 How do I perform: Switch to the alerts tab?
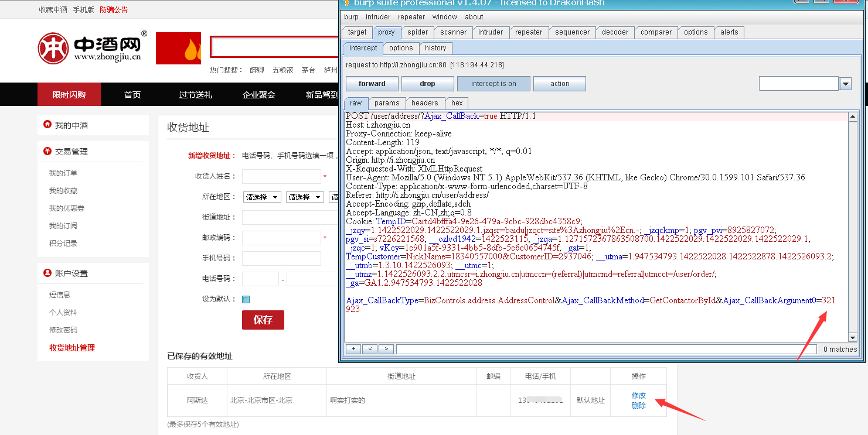click(x=729, y=32)
